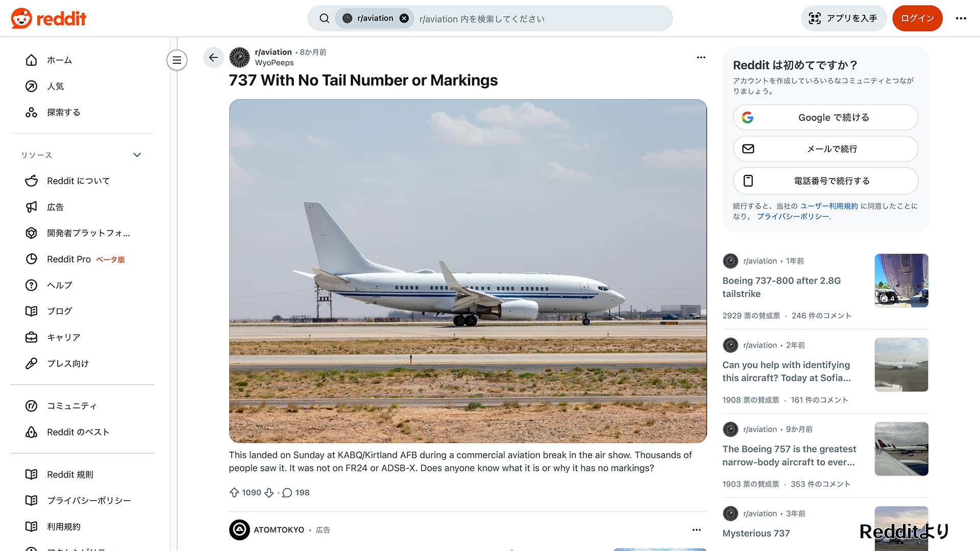Remove the r/aviation search filter chip
The image size is (980, 551).
click(404, 18)
